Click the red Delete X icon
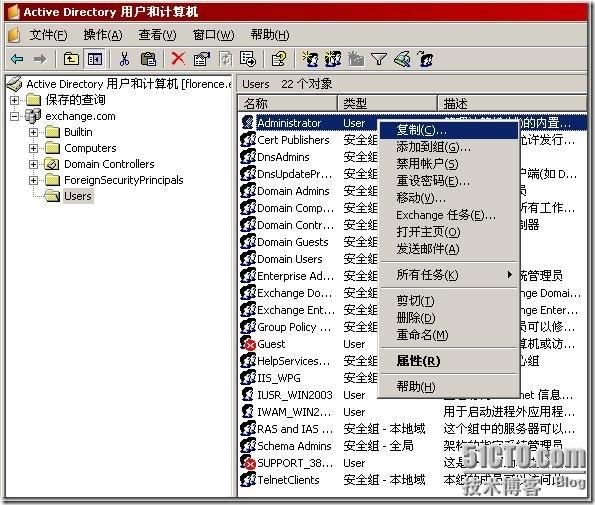Screen dimensions: 595x505 tap(178, 59)
